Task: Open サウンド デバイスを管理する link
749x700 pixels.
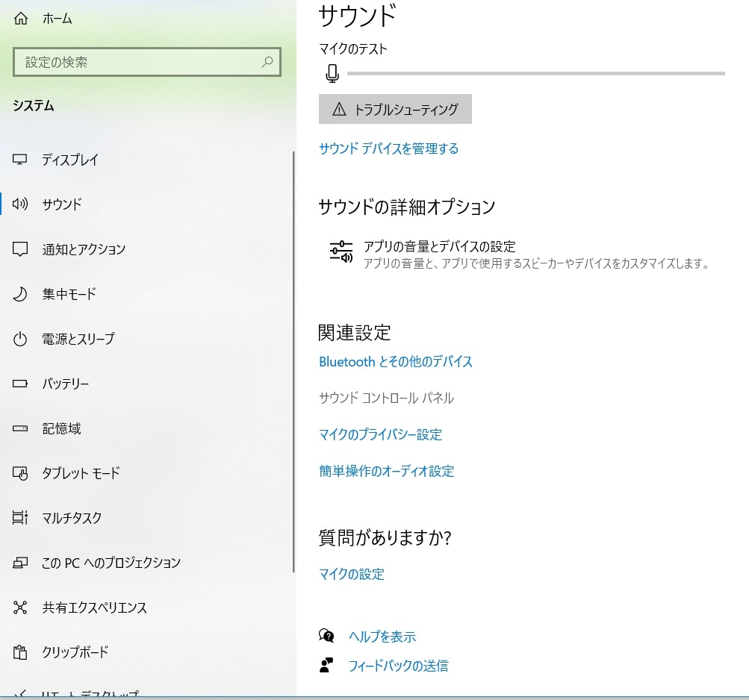Action: pyautogui.click(x=388, y=149)
